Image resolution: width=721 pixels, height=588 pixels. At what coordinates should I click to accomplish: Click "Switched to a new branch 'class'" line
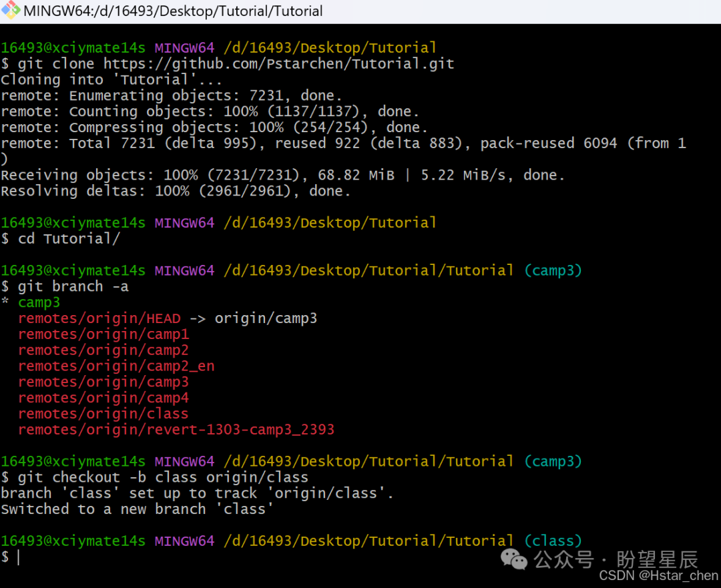point(137,509)
